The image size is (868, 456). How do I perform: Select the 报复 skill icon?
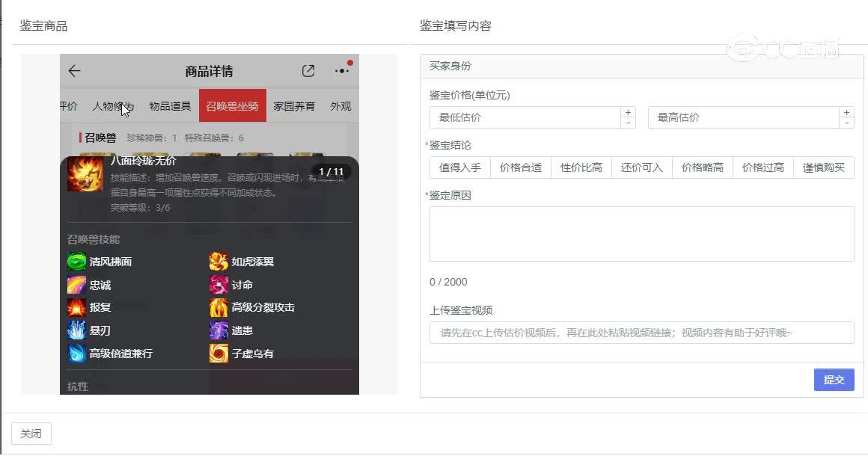pyautogui.click(x=76, y=307)
